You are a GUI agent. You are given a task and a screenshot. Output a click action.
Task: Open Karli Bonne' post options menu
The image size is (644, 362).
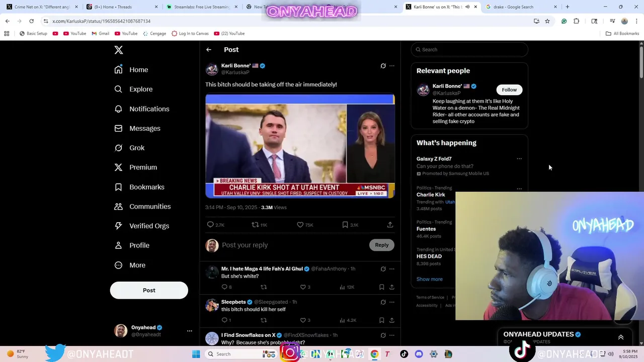(x=392, y=66)
